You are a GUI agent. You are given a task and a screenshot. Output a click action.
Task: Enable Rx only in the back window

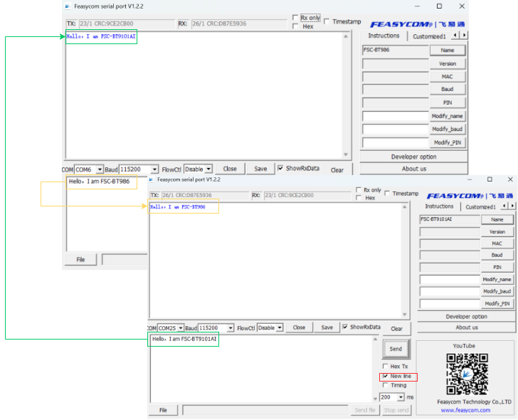[295, 18]
